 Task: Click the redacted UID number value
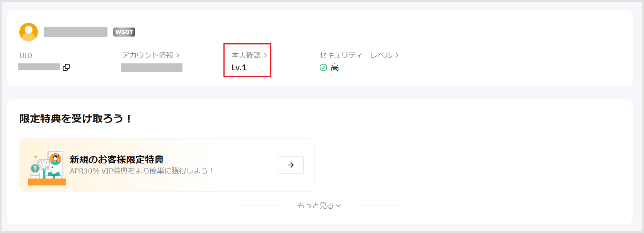coord(39,67)
